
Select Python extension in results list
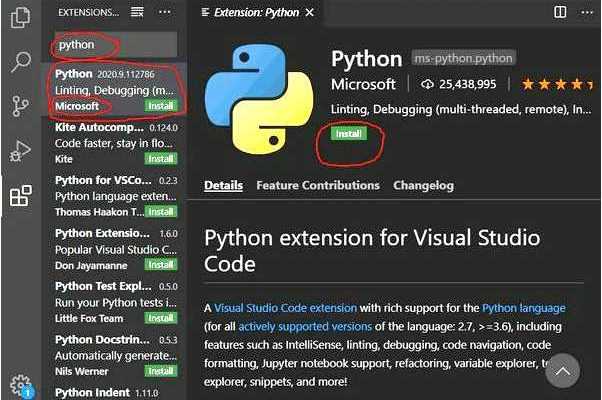click(114, 90)
